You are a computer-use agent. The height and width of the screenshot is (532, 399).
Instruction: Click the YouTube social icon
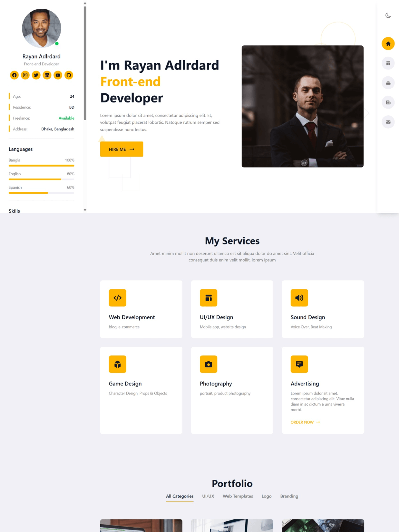(58, 75)
